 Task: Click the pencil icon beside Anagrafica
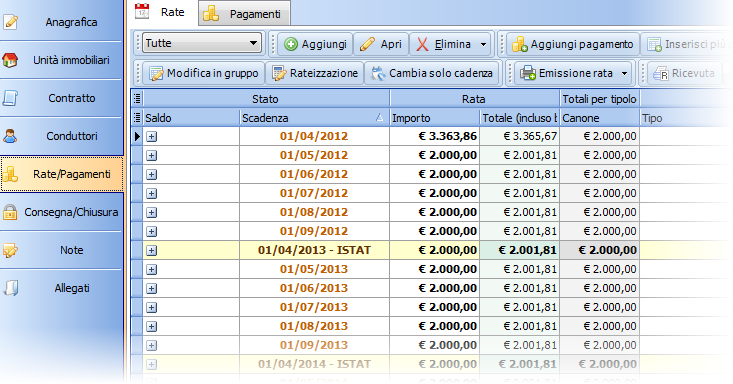[x=10, y=22]
